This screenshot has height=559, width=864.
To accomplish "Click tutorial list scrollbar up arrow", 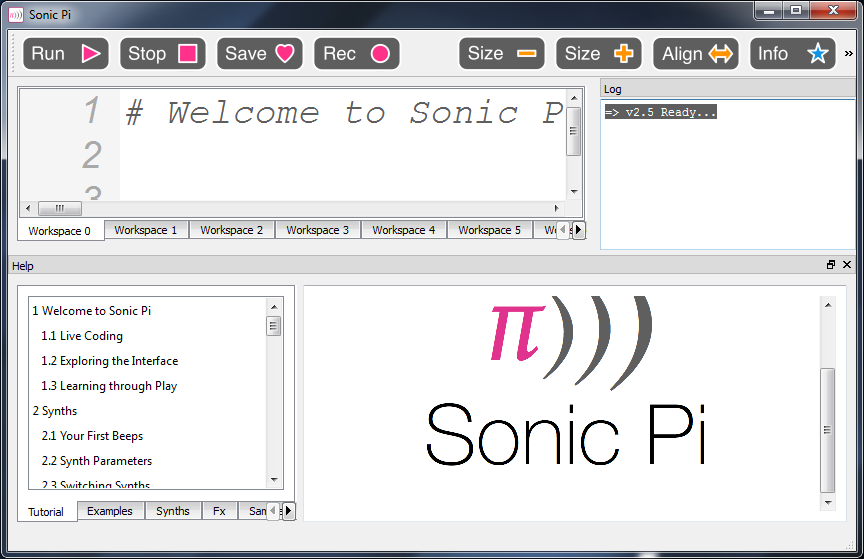I will (x=274, y=307).
